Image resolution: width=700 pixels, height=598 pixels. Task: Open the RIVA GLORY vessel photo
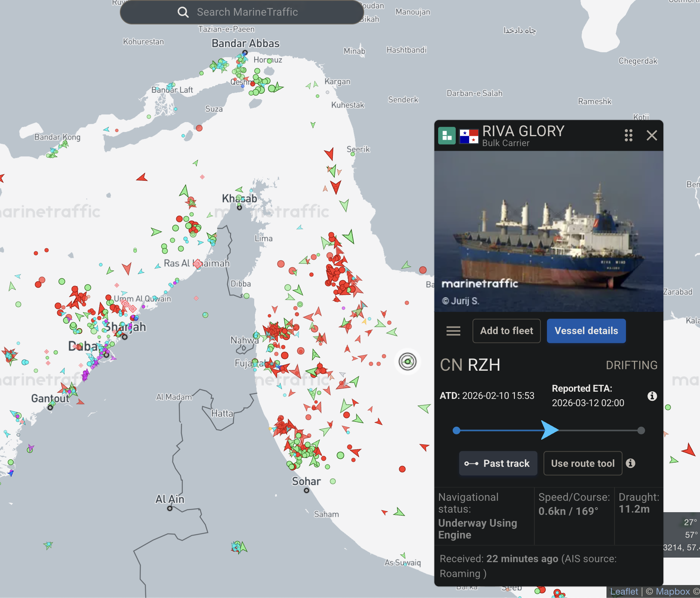(549, 231)
